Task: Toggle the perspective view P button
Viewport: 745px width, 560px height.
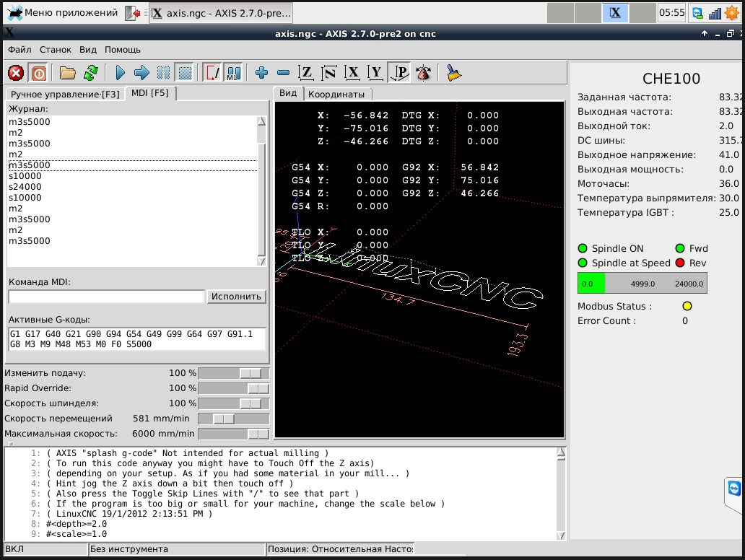Action: point(399,73)
